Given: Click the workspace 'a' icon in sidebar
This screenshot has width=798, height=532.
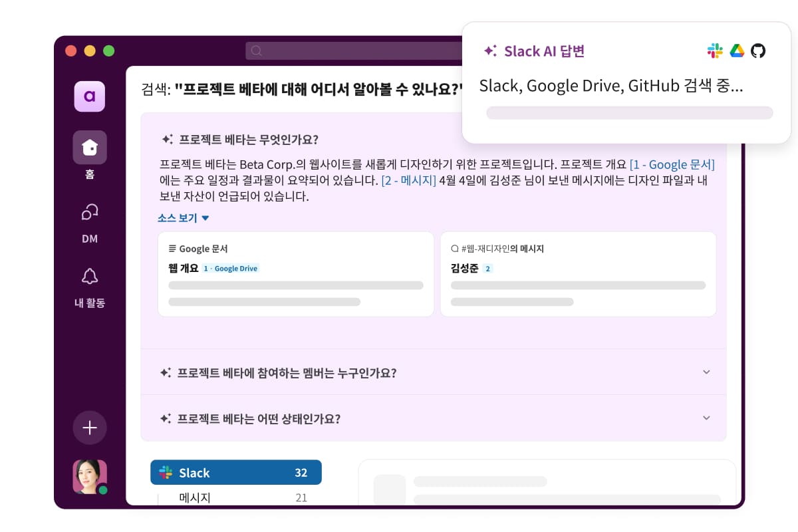Looking at the screenshot, I should tap(90, 96).
